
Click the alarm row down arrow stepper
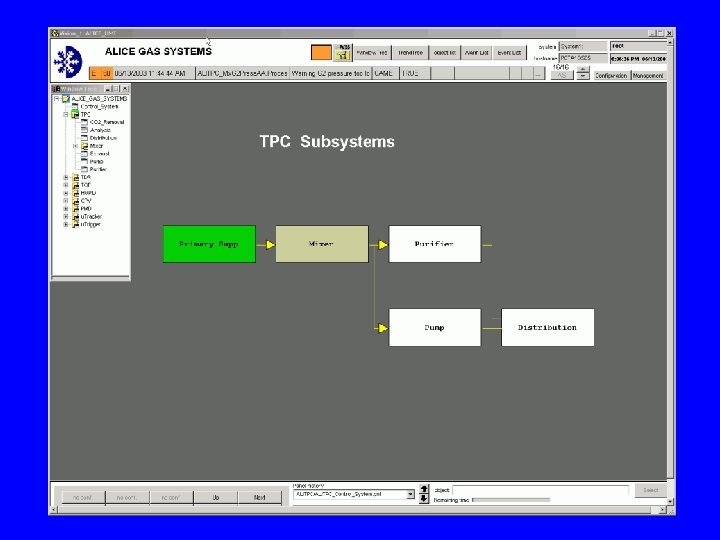[583, 76]
